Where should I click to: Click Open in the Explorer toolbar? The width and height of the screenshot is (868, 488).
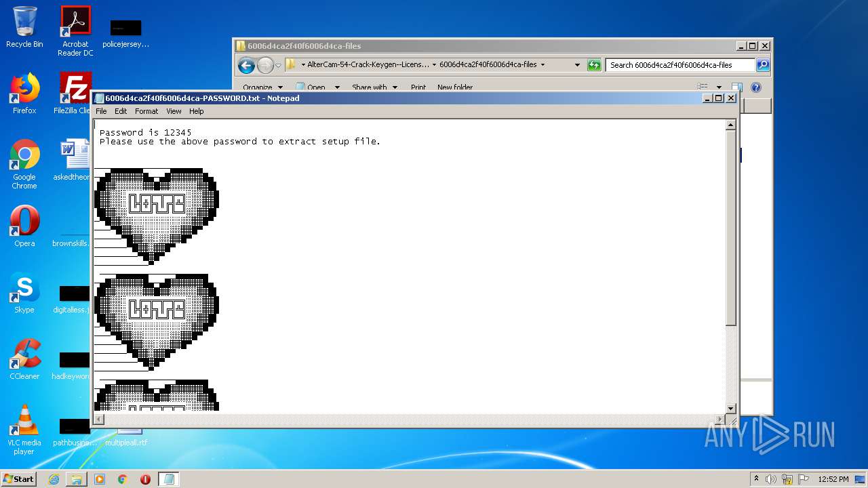click(x=311, y=87)
